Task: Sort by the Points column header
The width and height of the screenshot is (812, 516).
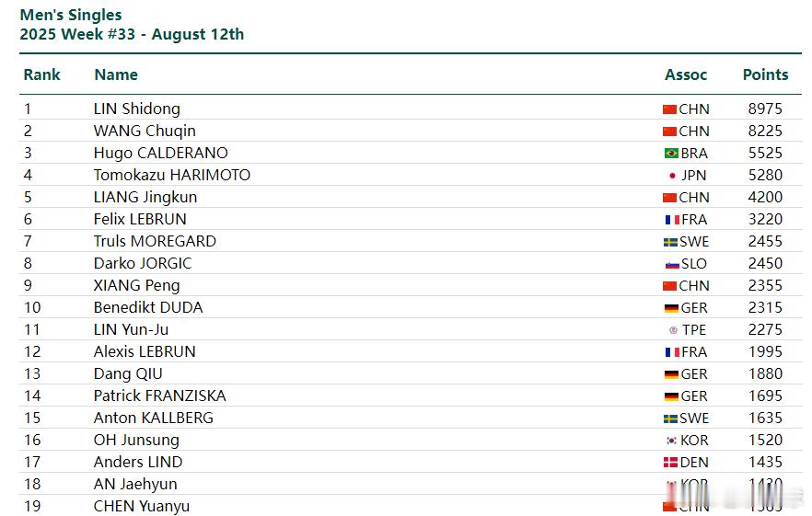Action: coord(765,75)
